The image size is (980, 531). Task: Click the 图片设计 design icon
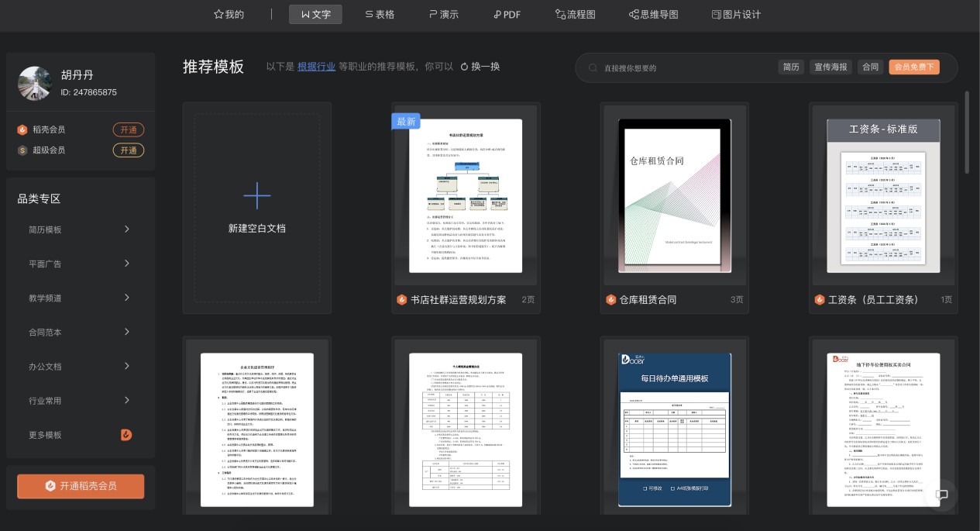coord(717,14)
